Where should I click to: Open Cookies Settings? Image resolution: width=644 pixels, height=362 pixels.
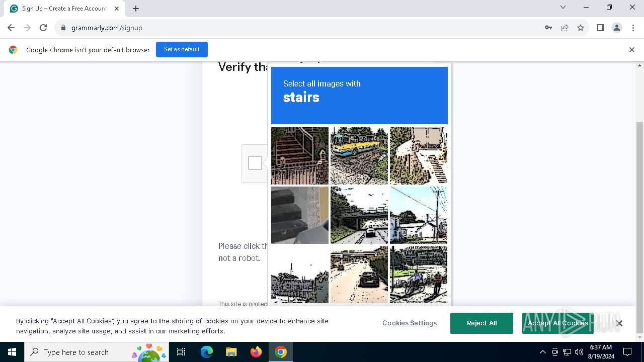[410, 323]
